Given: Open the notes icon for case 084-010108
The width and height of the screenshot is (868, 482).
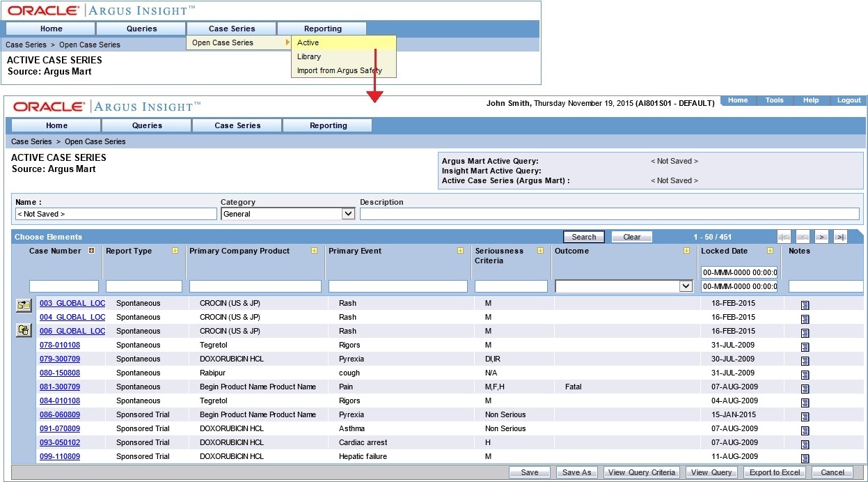Looking at the screenshot, I should pos(805,403).
